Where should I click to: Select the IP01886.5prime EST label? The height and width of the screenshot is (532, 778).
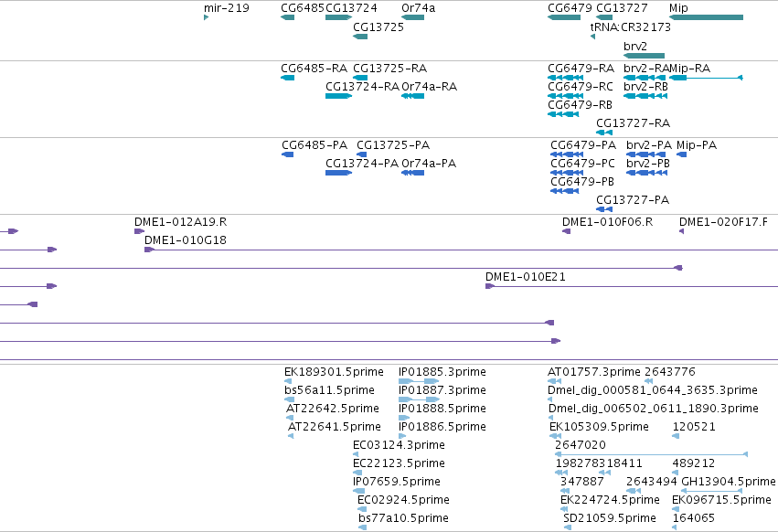coord(442,427)
